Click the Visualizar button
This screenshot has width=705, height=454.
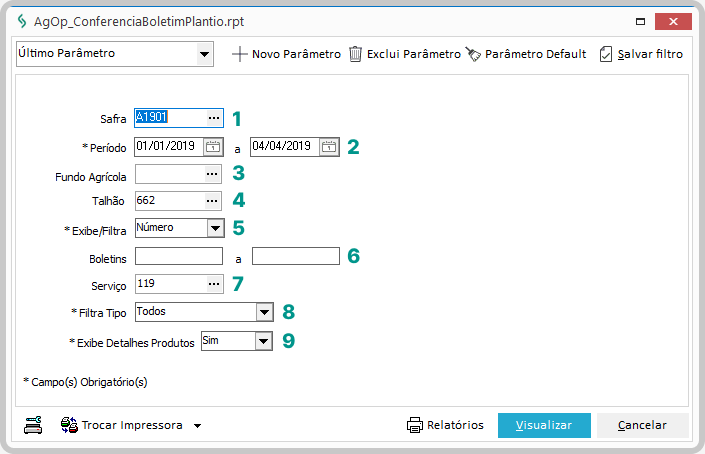[544, 425]
